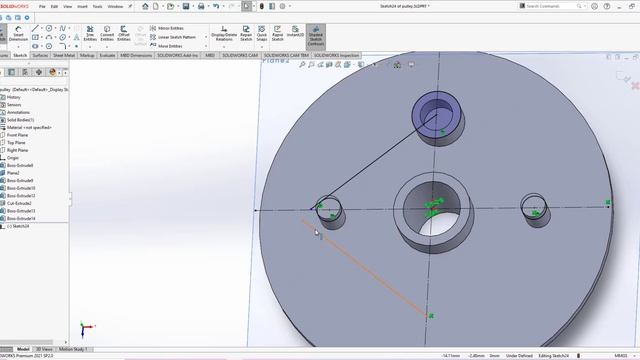Open the Window menu
640x360 pixels.
(x=115, y=7)
